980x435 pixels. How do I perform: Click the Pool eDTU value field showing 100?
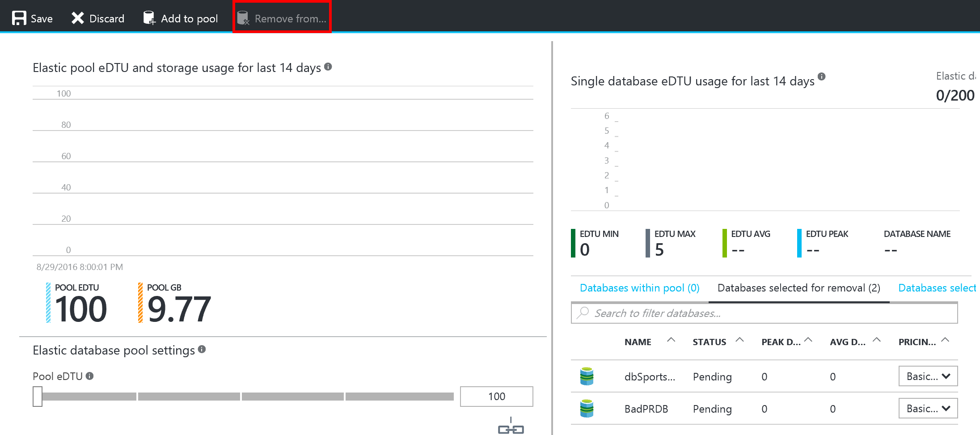496,397
